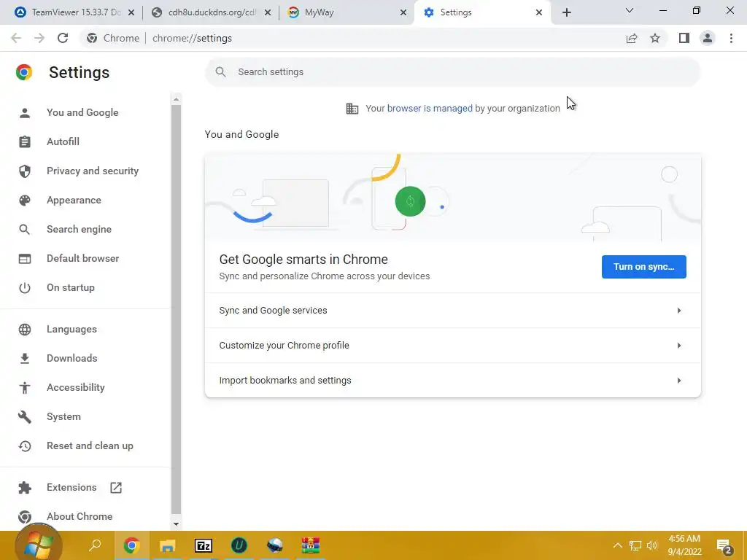This screenshot has width=747, height=560.
Task: Open the profile avatar menu
Action: point(708,38)
